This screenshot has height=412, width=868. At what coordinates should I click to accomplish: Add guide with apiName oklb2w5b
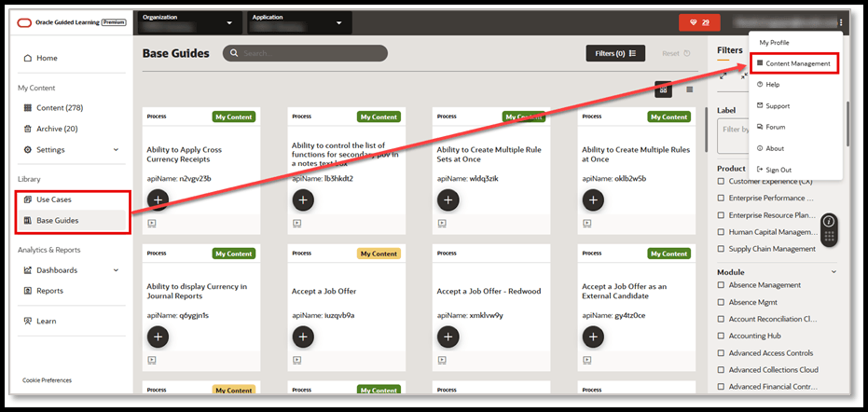(593, 199)
